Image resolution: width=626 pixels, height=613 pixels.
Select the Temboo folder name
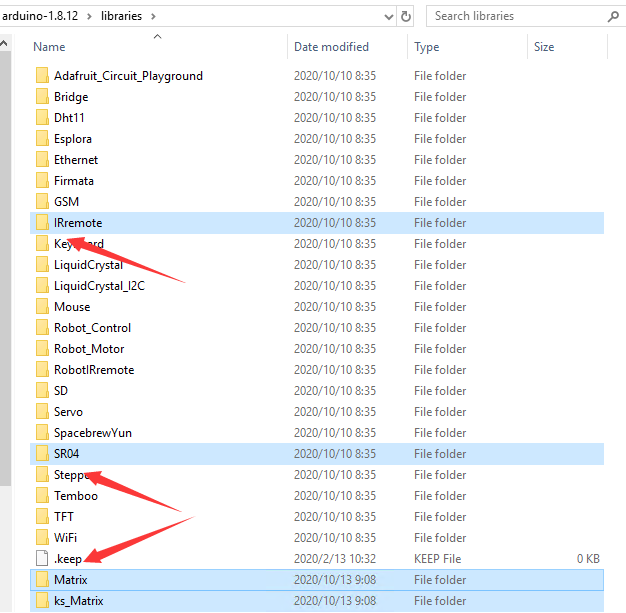tap(76, 496)
